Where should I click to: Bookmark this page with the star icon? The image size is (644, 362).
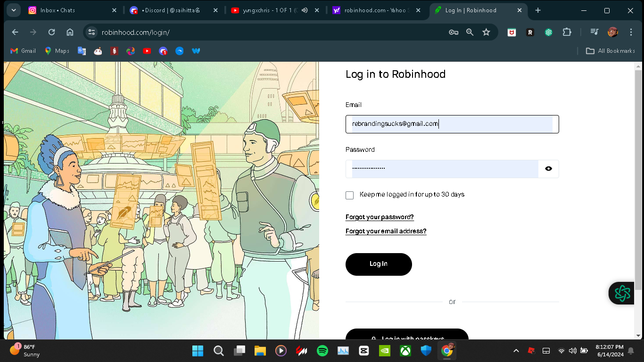point(486,32)
